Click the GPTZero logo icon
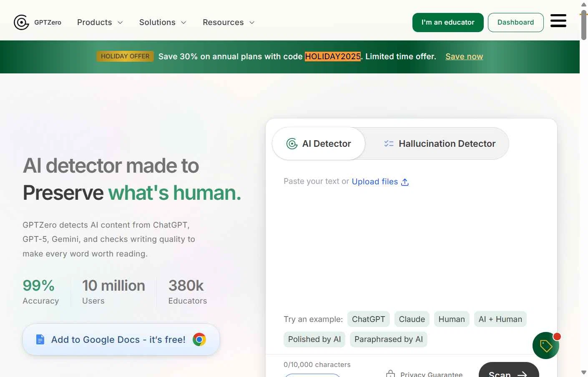Image resolution: width=588 pixels, height=377 pixels. click(x=21, y=23)
